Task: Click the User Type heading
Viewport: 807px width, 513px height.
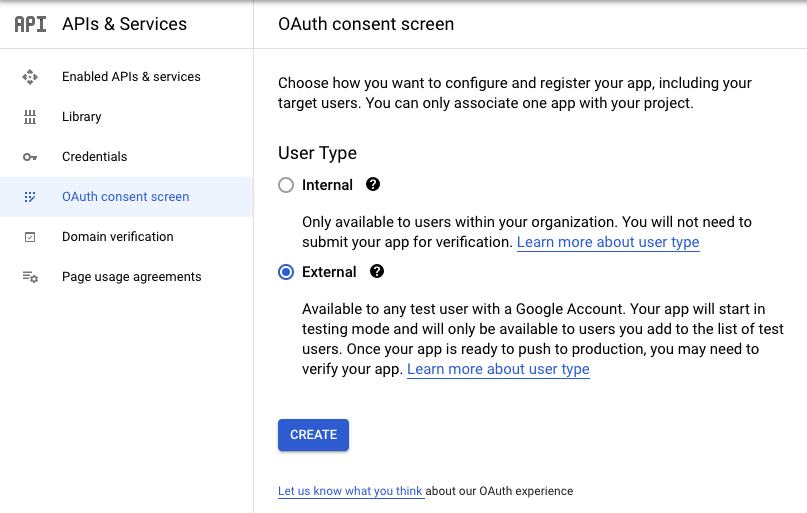Action: tap(317, 153)
